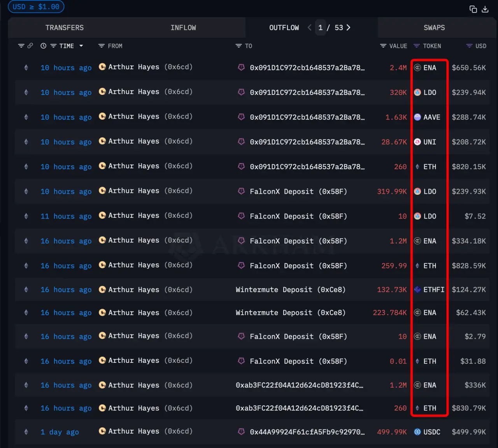
Task: Expand the TIME sort dropdown arrow
Action: (81, 46)
